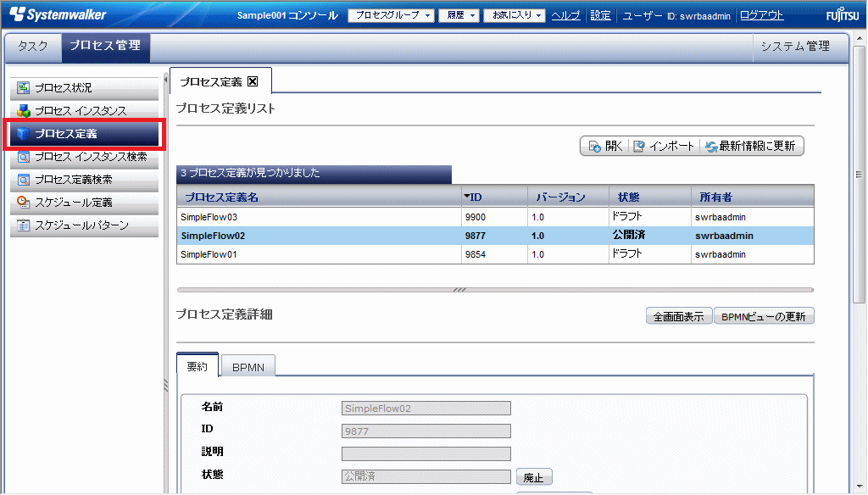Click the vertical page scrollbar thumb

pos(859,175)
